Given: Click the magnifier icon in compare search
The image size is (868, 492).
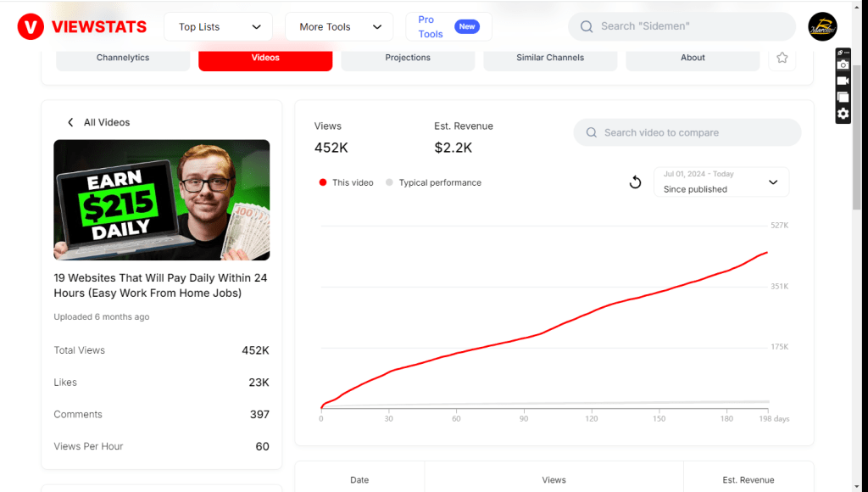Looking at the screenshot, I should point(591,132).
